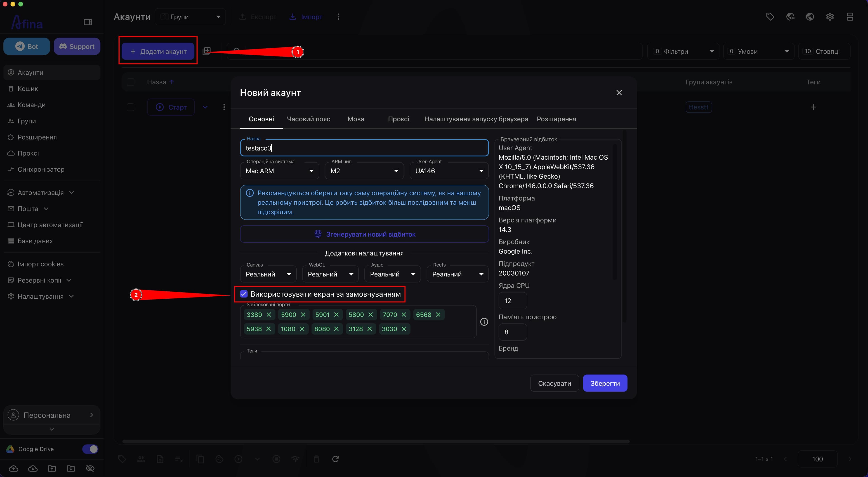The width and height of the screenshot is (868, 477).
Task: Switch to the Розширення tab in the dialog
Action: point(556,119)
